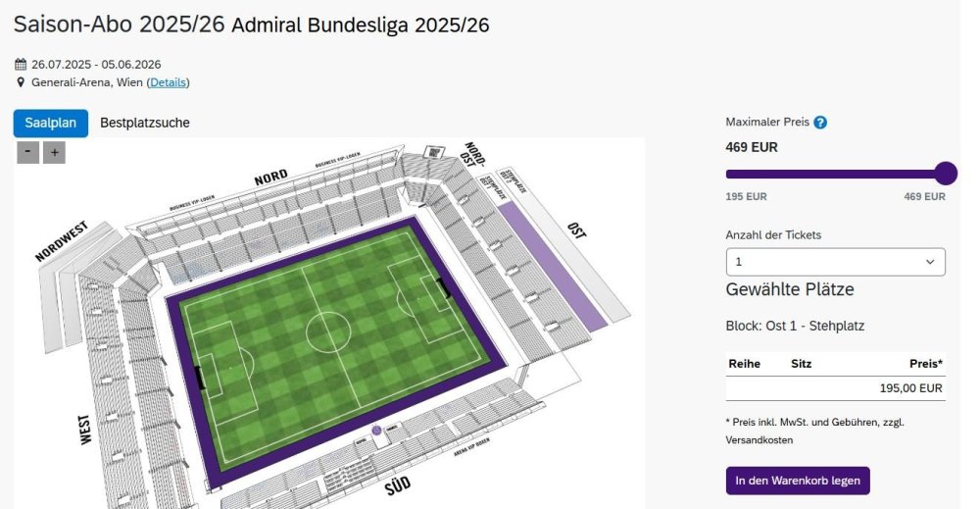Click the purple club logo near Süd stand

(x=376, y=430)
